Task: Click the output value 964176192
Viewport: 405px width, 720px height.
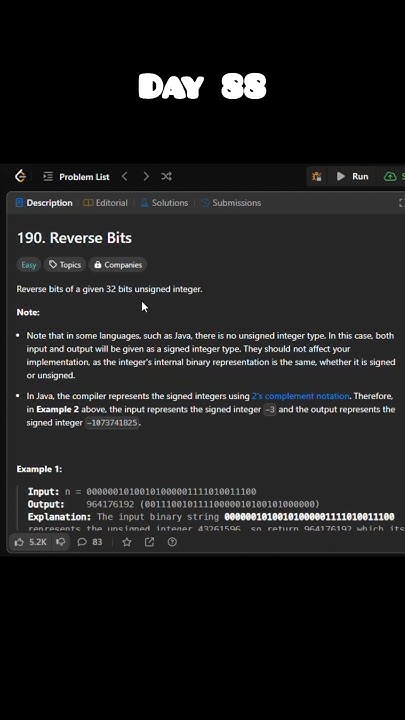Action: pos(110,504)
